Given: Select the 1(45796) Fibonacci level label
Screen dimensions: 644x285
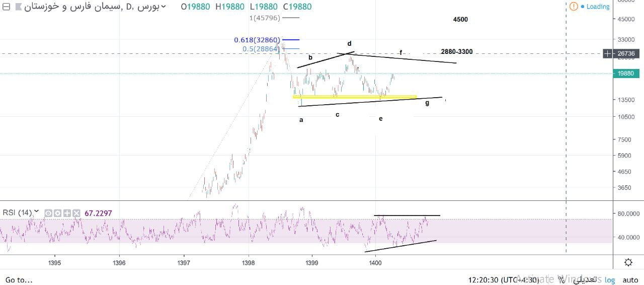Looking at the screenshot, I should pyautogui.click(x=265, y=18).
